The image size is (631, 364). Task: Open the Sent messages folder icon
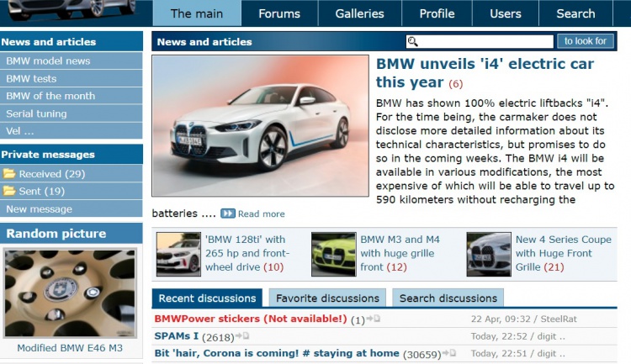pos(9,191)
